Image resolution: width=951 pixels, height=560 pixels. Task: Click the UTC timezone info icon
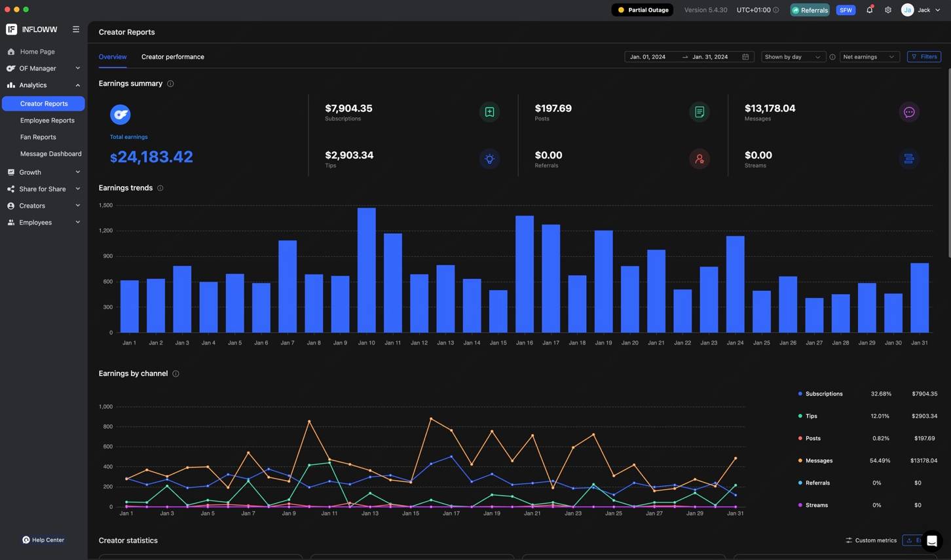point(776,10)
